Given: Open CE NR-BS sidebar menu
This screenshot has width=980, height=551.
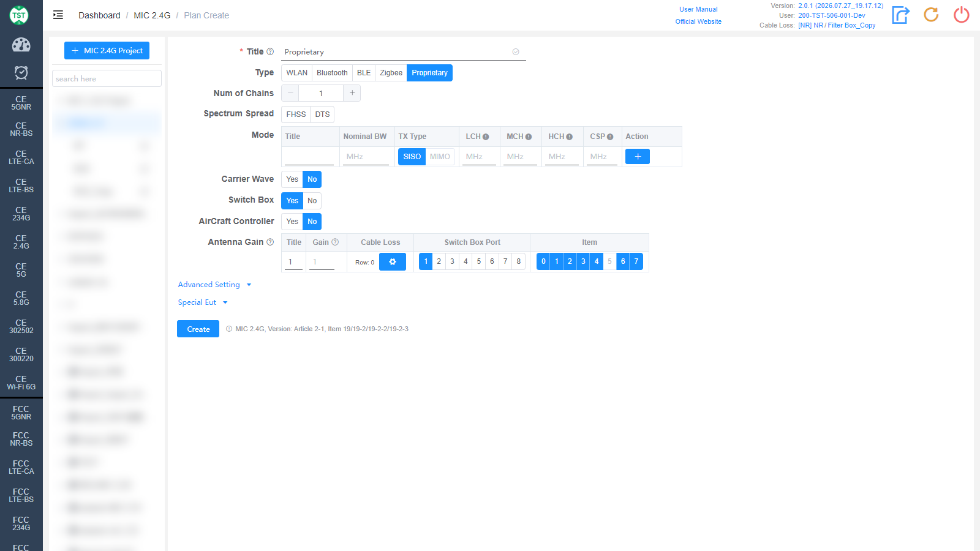Looking at the screenshot, I should click(x=21, y=129).
